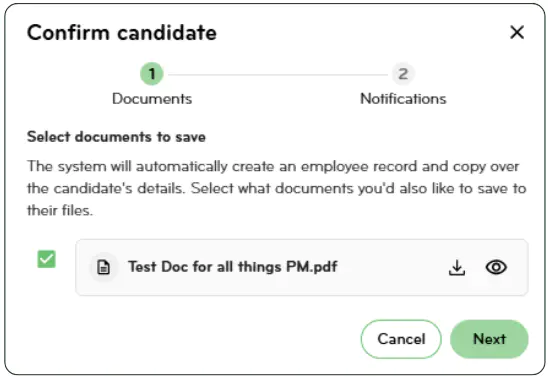Switch to the Notifications step label
Screen dimensions: 548x377
pos(403,99)
